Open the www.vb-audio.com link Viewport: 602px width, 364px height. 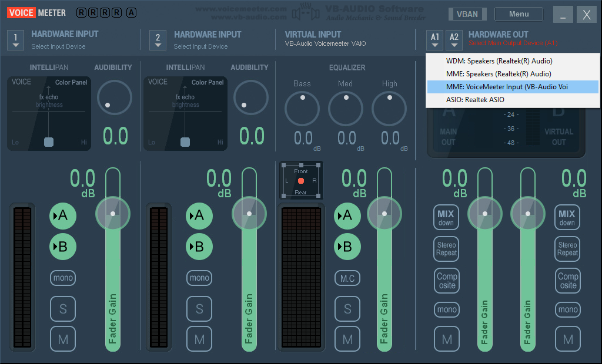point(249,17)
